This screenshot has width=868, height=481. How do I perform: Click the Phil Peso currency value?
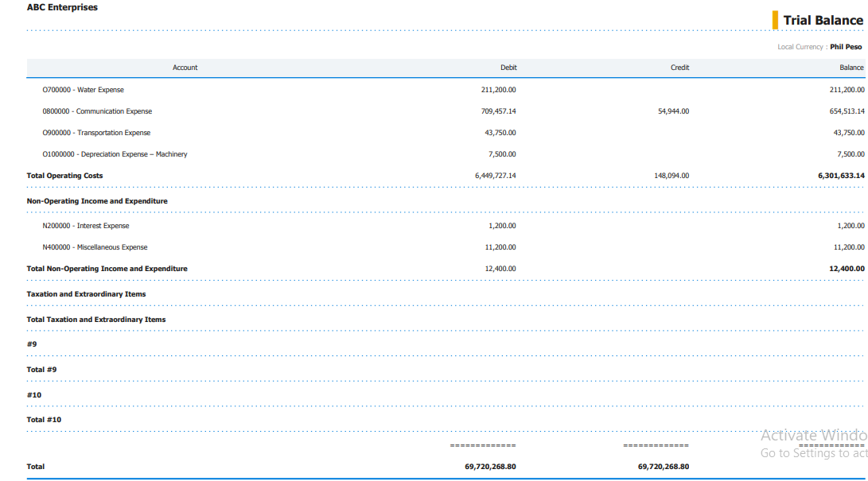[845, 47]
